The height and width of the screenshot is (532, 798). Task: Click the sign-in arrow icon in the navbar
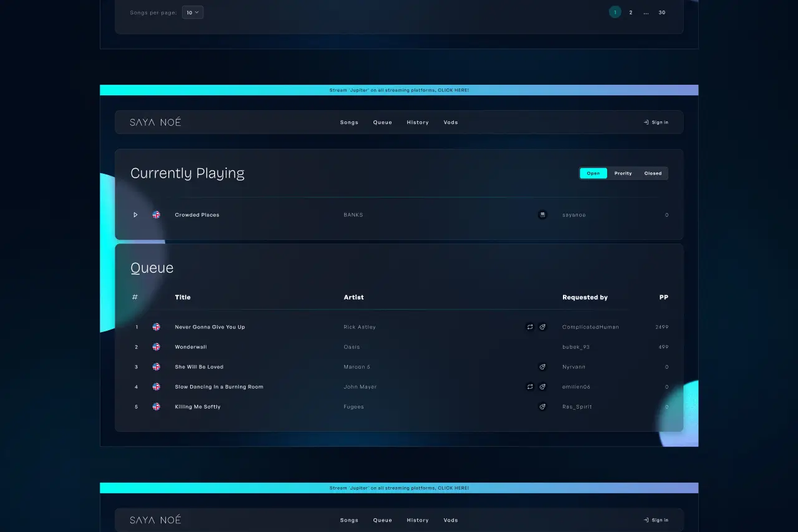[647, 122]
